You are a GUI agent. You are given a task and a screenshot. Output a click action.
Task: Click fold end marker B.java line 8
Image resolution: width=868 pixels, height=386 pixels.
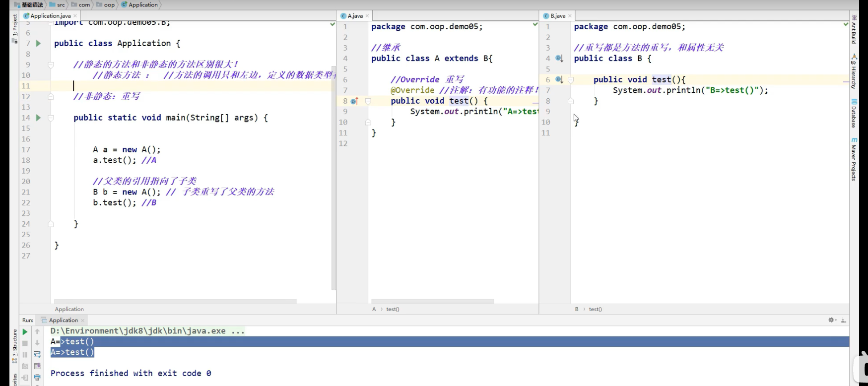coord(571,101)
